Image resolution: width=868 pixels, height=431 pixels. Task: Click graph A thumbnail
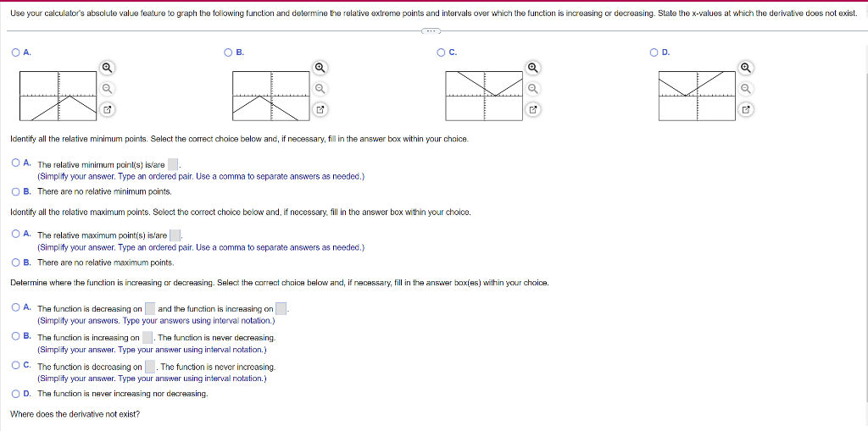(58, 96)
